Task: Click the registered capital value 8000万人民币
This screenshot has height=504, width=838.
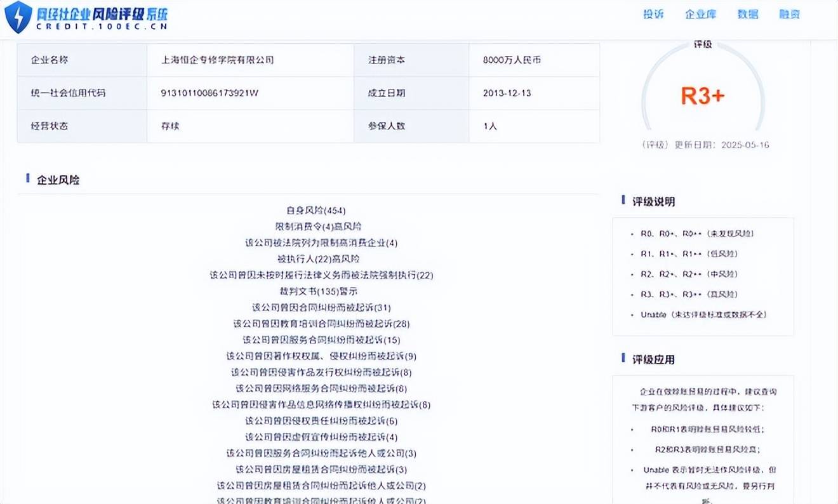Action: tap(512, 60)
